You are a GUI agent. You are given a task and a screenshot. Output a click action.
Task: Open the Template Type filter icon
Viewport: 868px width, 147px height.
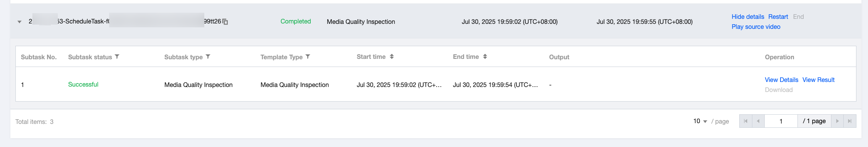308,57
